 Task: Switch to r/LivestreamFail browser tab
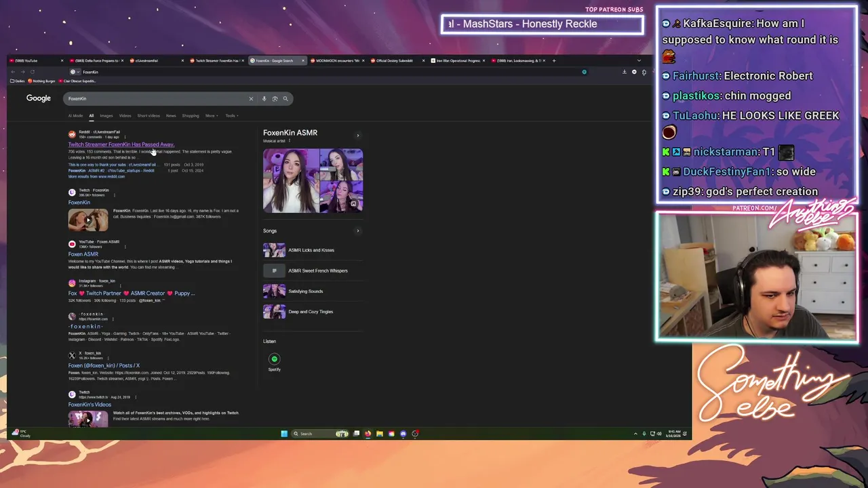(x=156, y=61)
